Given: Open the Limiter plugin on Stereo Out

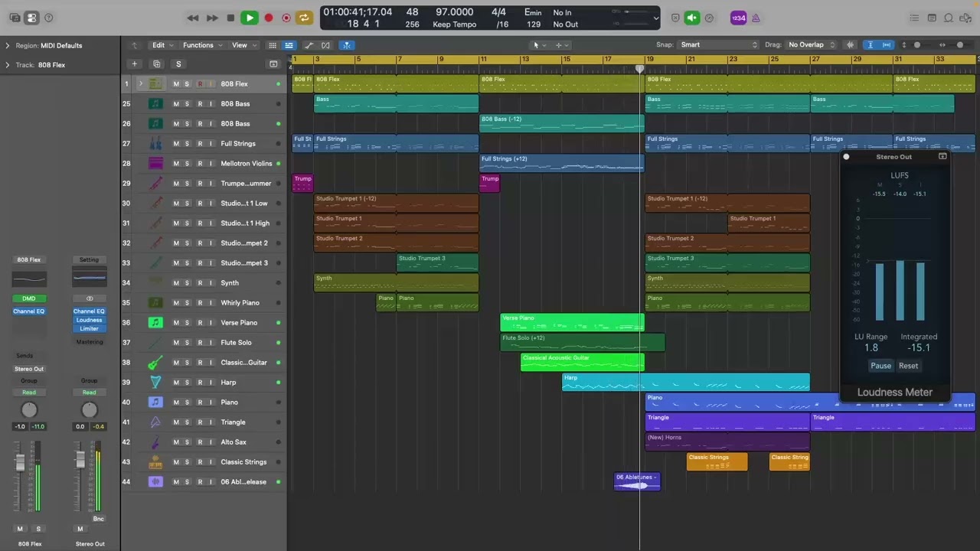Looking at the screenshot, I should 89,329.
